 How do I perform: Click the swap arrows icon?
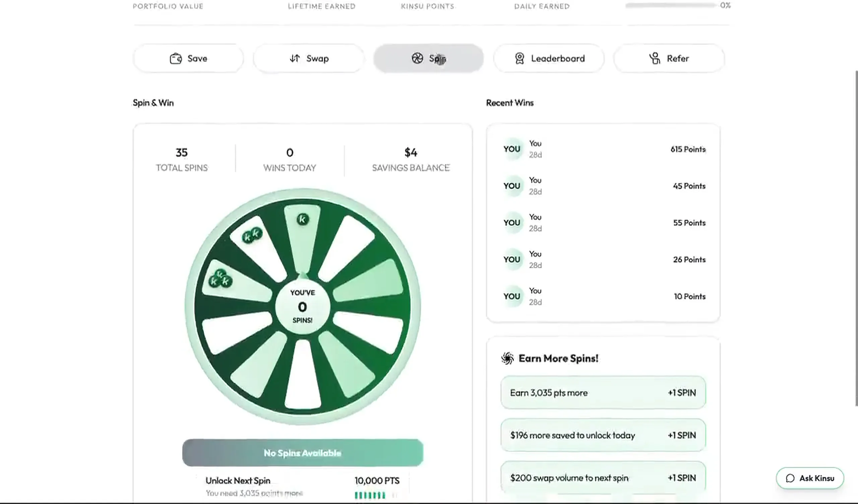click(295, 59)
